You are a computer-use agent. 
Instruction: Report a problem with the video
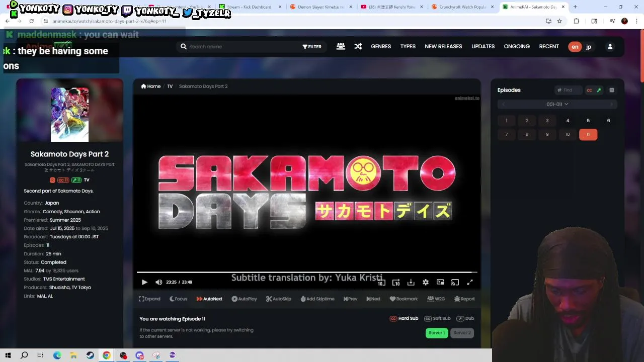(464, 299)
